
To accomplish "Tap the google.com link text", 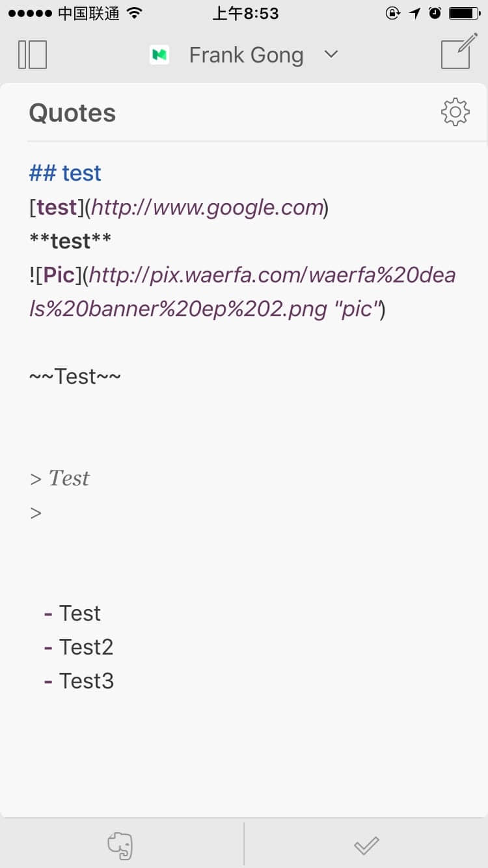I will click(x=207, y=207).
